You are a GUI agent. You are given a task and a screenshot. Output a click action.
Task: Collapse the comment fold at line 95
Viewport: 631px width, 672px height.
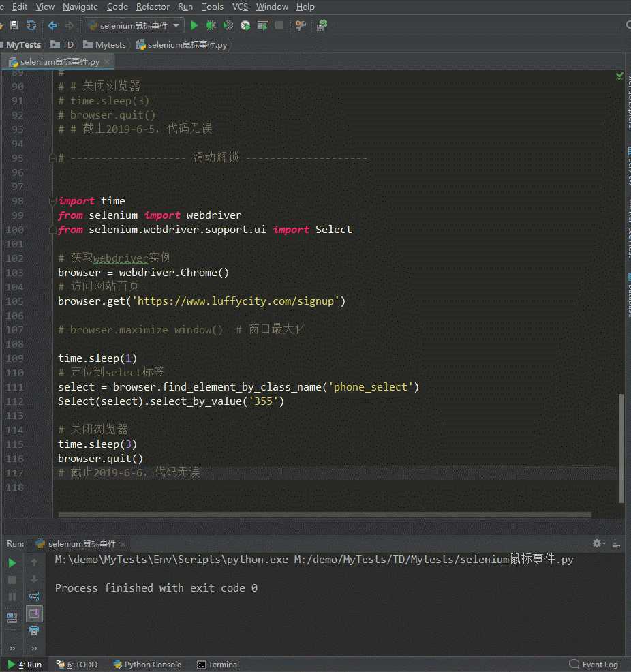tap(52, 158)
